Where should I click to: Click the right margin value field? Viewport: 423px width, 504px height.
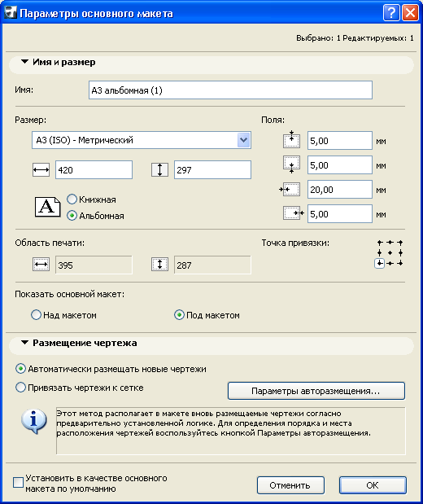tap(340, 214)
